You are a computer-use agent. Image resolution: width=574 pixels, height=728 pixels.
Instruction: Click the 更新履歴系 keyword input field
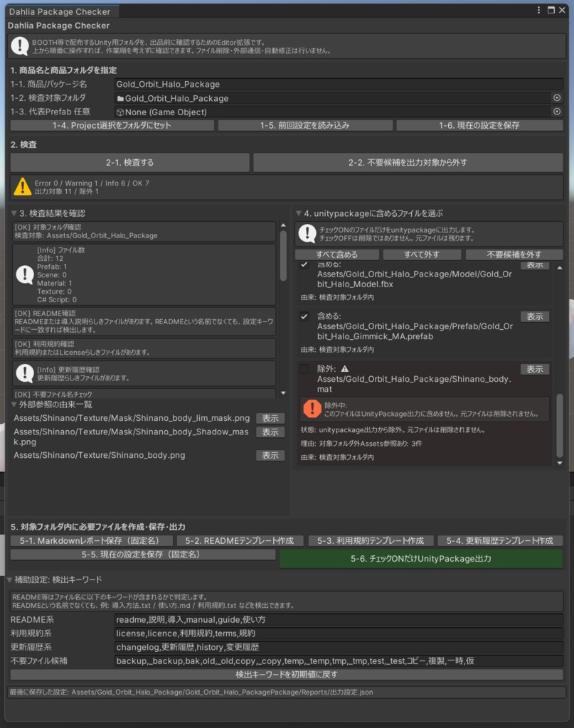(339, 647)
